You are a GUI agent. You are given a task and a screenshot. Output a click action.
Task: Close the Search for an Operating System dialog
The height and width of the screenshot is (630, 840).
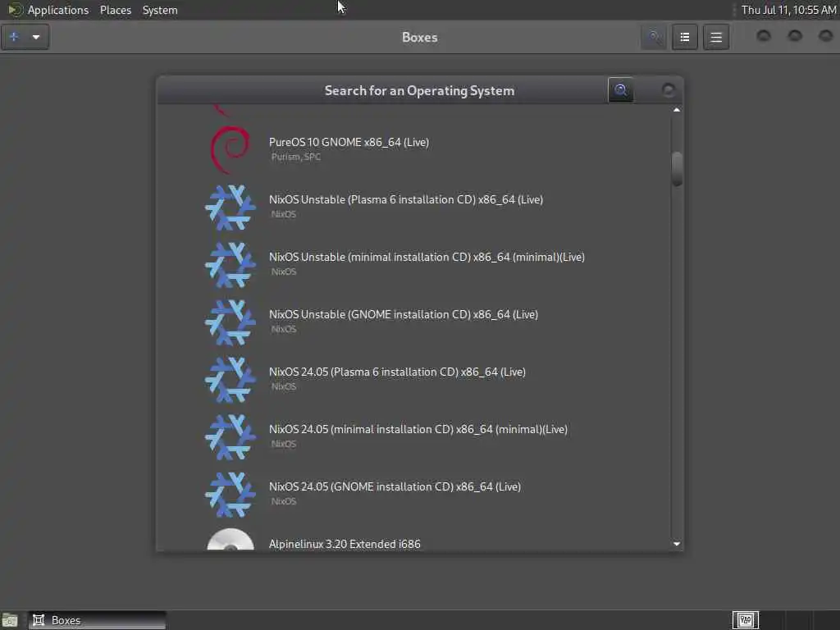pyautogui.click(x=668, y=90)
